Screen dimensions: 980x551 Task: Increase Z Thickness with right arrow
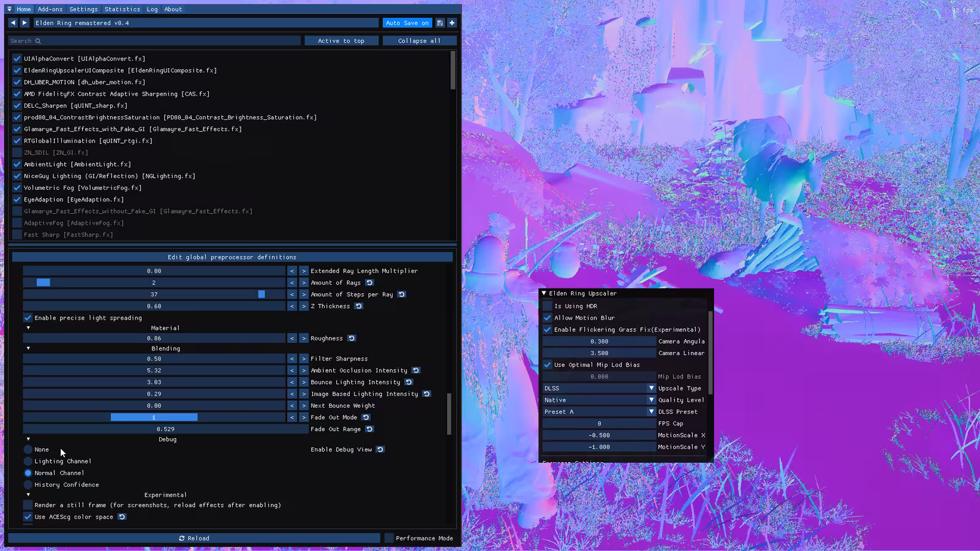[x=304, y=305]
